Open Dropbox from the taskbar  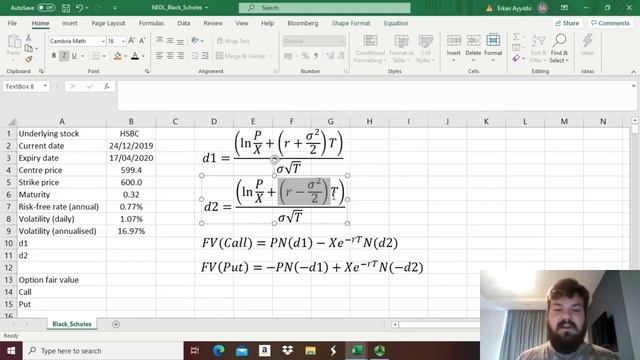tap(287, 351)
